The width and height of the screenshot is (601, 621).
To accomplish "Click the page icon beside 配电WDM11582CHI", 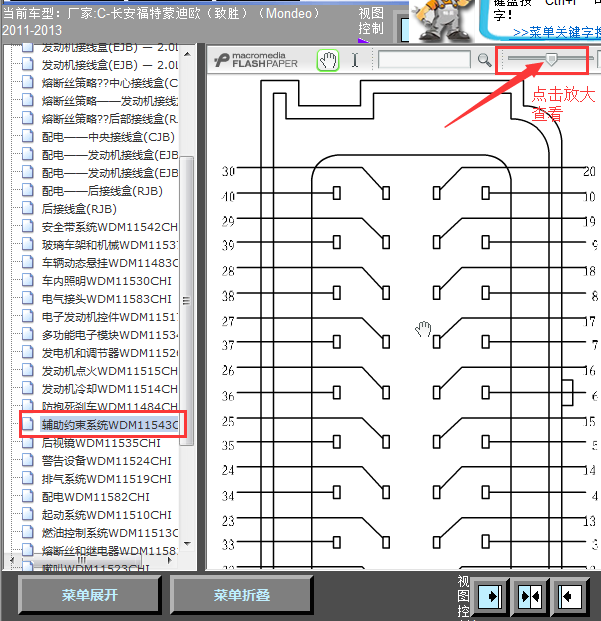I will click(x=28, y=496).
